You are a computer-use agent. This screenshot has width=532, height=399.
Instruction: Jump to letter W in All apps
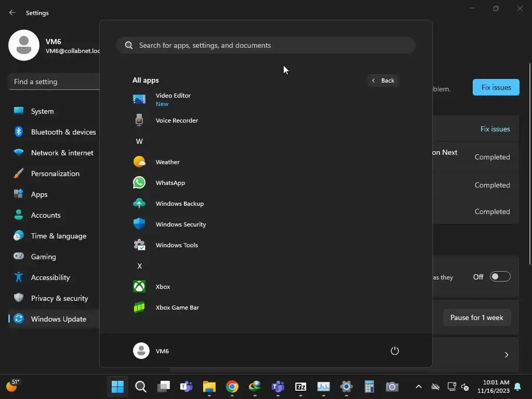pyautogui.click(x=139, y=141)
